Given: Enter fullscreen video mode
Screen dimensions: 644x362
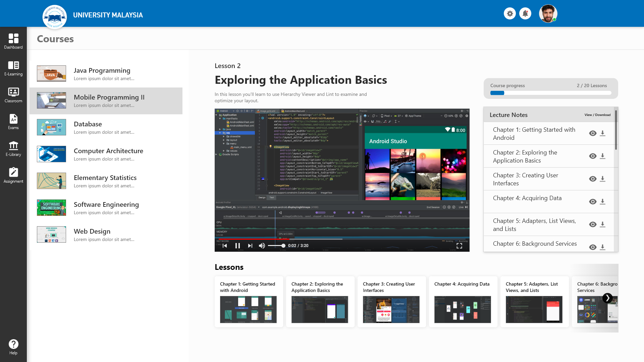Looking at the screenshot, I should pyautogui.click(x=459, y=246).
